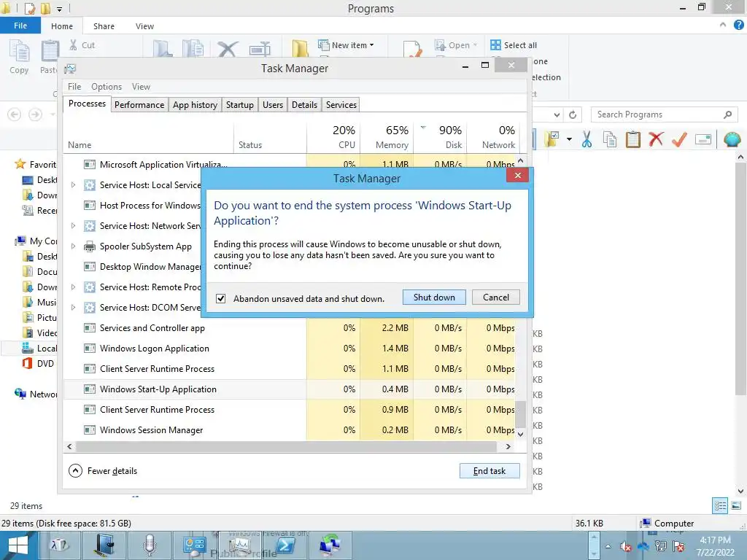Open the blue book taskbar application
The image size is (747, 560).
point(104,545)
